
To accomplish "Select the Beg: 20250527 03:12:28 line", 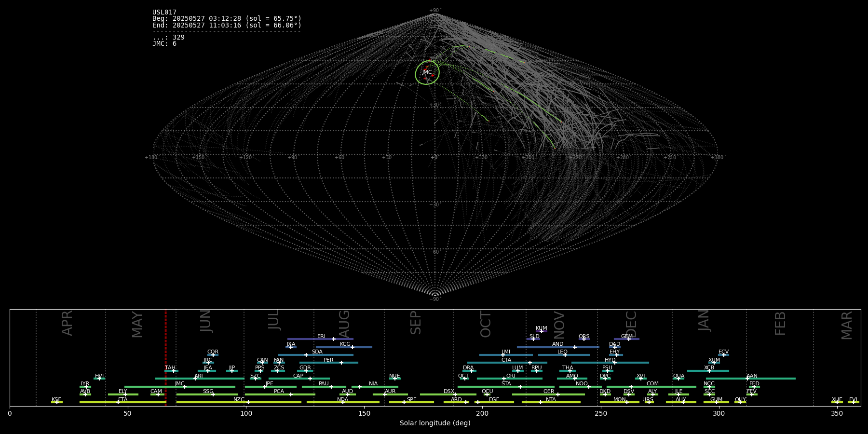I will point(227,19).
